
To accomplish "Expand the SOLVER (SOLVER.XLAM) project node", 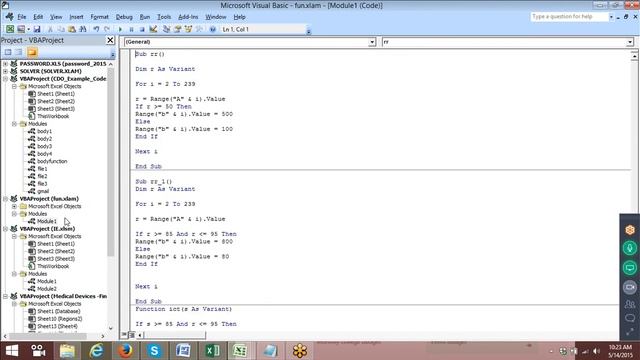I will point(5,71).
